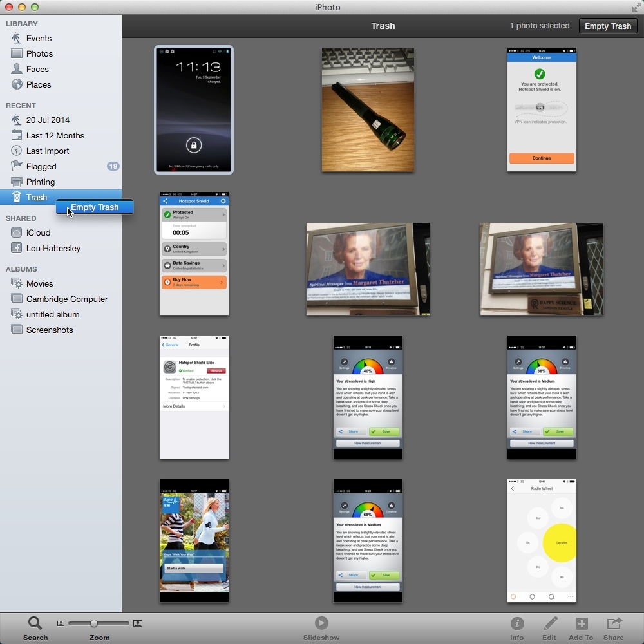Open the Faces silhouette icon
The image size is (644, 644).
(17, 69)
